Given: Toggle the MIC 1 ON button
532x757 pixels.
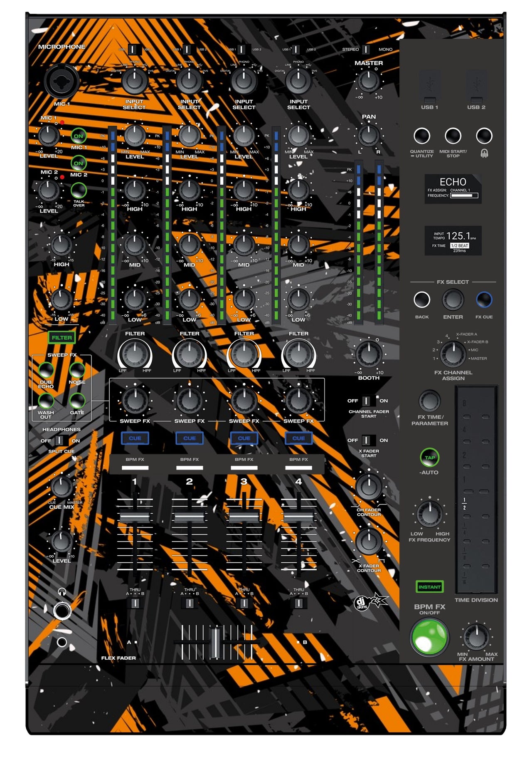Looking at the screenshot, I should click(78, 136).
